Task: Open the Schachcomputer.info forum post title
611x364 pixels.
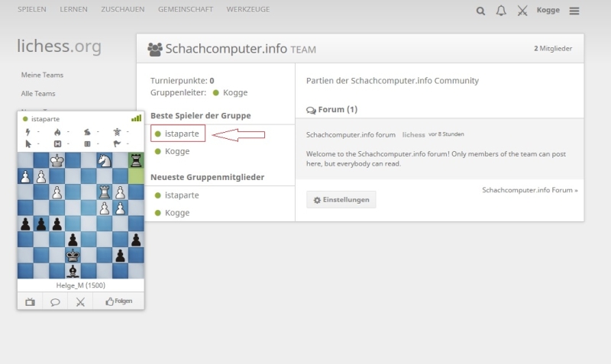Action: (x=351, y=135)
